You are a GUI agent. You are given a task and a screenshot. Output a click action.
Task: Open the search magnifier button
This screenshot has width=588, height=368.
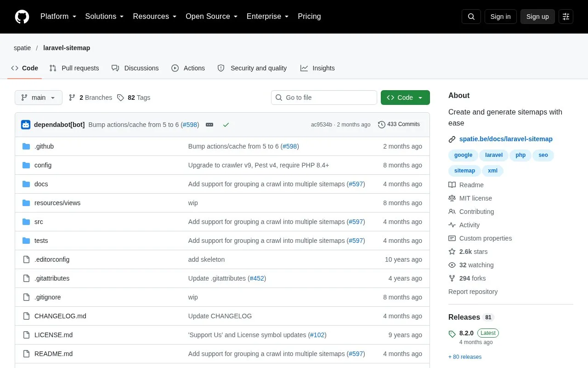pyautogui.click(x=471, y=17)
